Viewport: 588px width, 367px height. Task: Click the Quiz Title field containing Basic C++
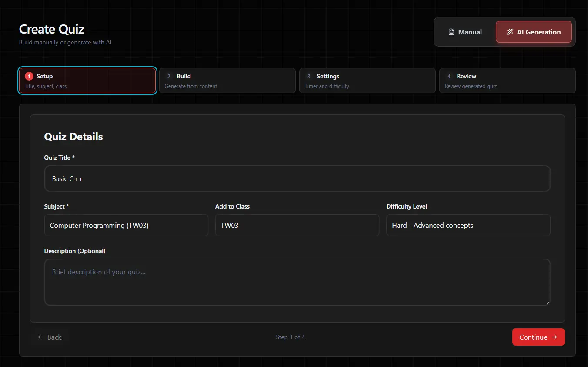(x=297, y=178)
